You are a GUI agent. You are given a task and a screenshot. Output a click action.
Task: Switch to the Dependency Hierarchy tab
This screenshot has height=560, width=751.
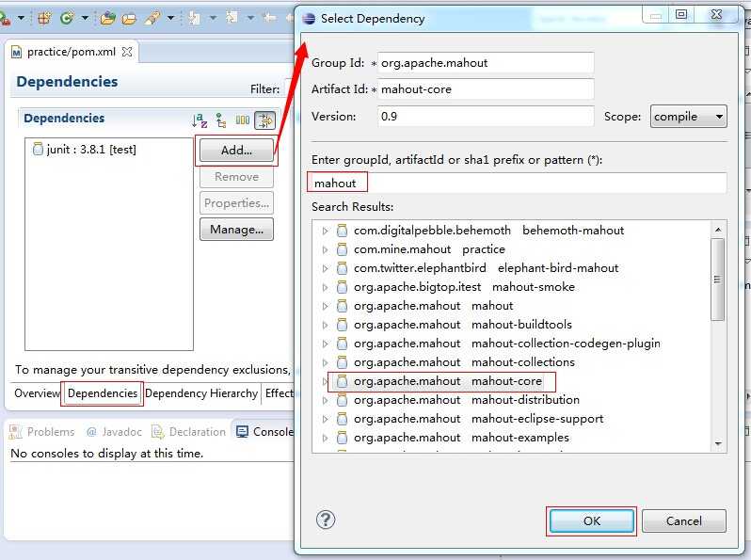click(201, 393)
